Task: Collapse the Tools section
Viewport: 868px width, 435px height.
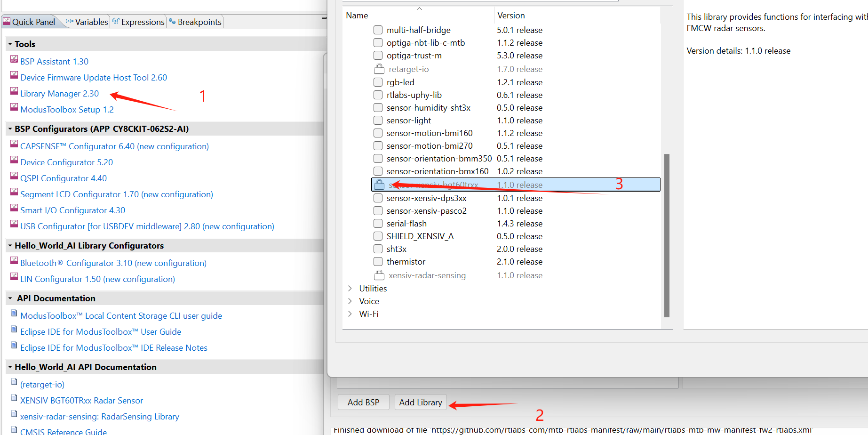Action: 10,44
